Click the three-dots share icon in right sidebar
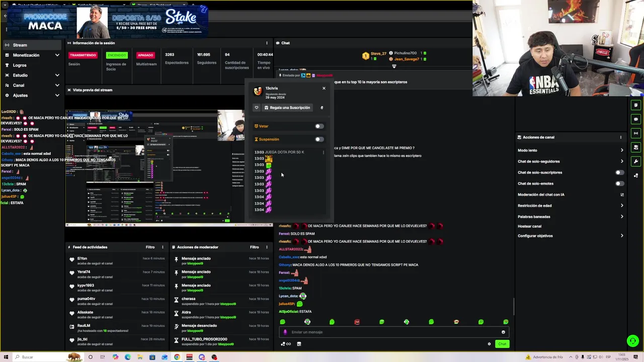The width and height of the screenshot is (644, 362). pos(636,175)
